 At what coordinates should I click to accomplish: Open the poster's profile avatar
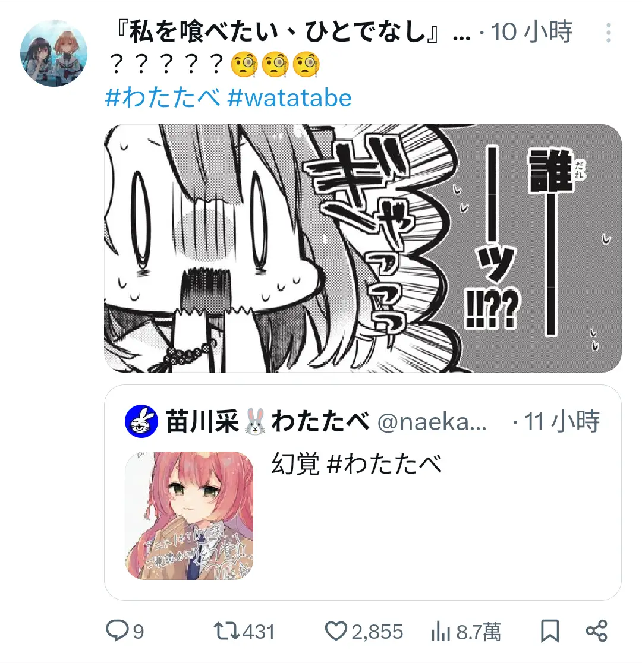(53, 53)
